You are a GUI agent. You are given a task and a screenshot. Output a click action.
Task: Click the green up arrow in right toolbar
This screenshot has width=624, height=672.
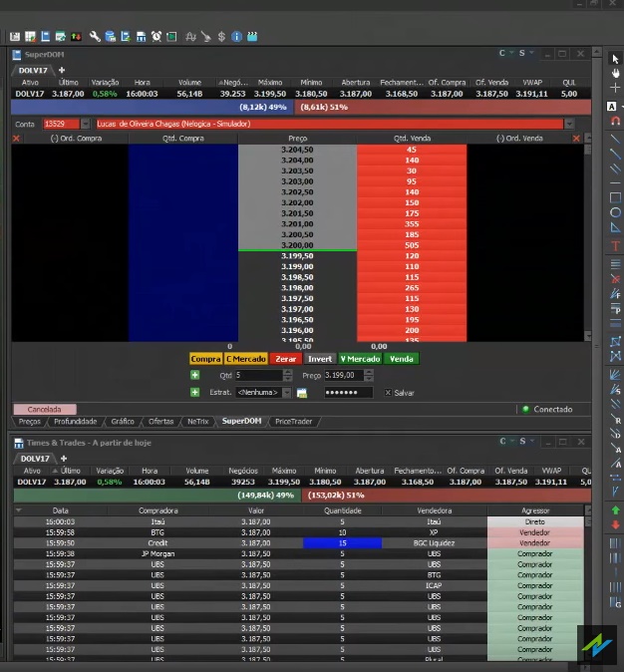pos(615,510)
